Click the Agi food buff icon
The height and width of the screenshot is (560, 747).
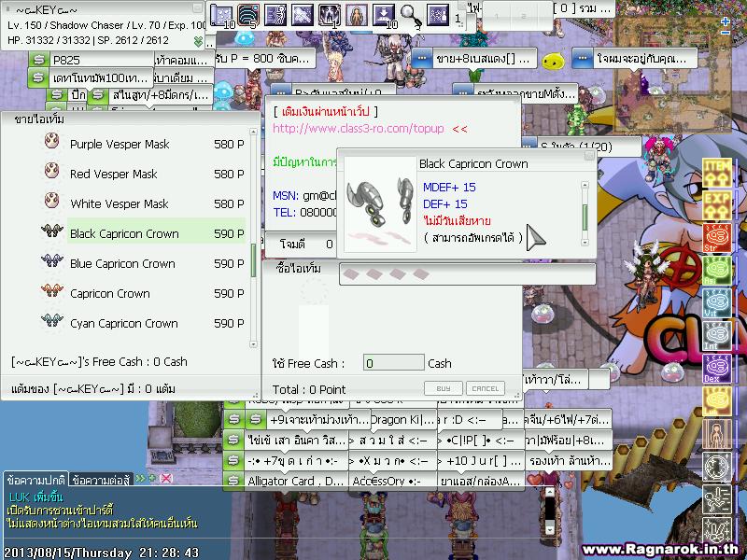pos(717,270)
